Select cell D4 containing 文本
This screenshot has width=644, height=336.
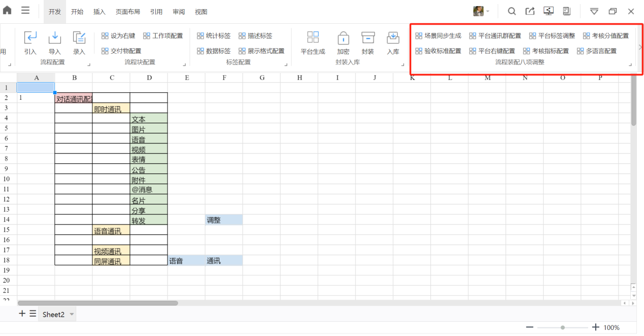(148, 119)
